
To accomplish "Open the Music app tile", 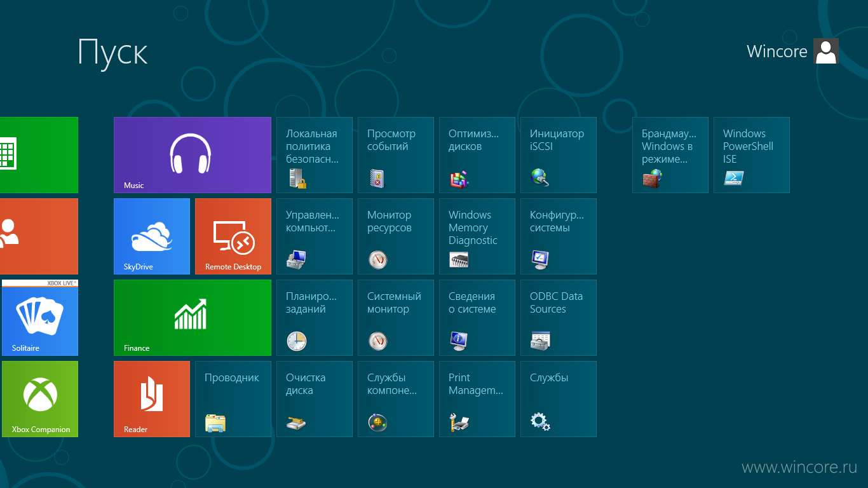I will (192, 154).
